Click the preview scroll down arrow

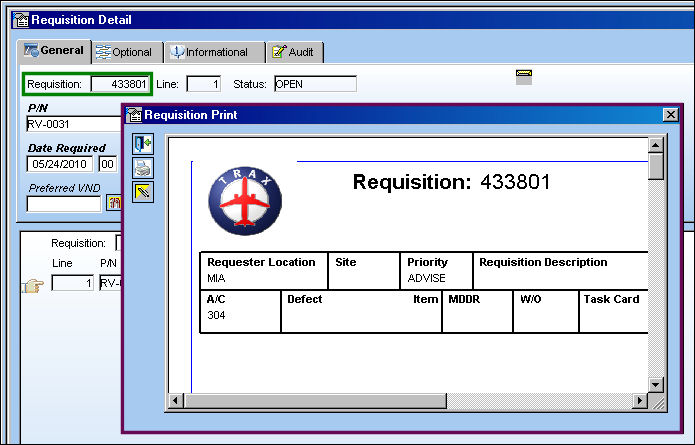[656, 385]
